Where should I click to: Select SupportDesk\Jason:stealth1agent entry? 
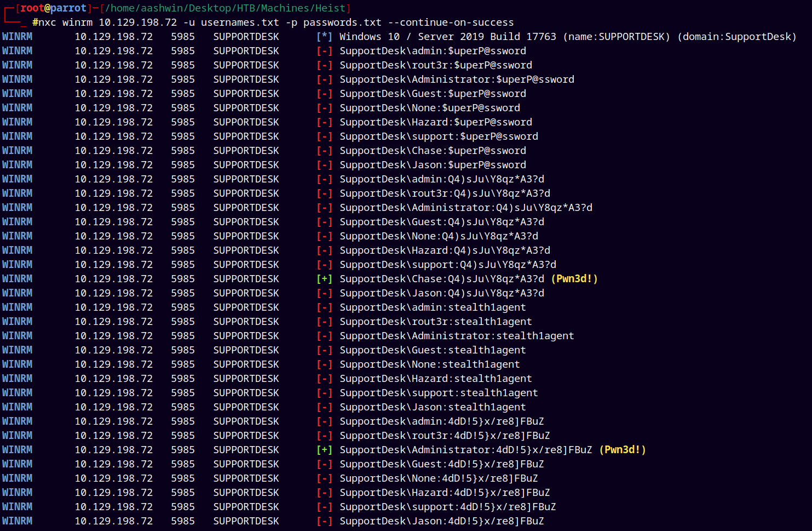tap(433, 407)
